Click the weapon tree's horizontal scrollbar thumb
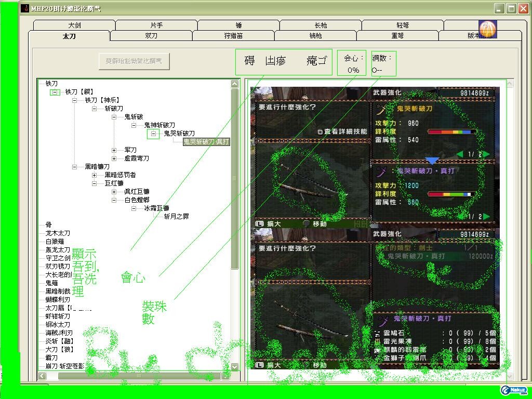 click(139, 376)
